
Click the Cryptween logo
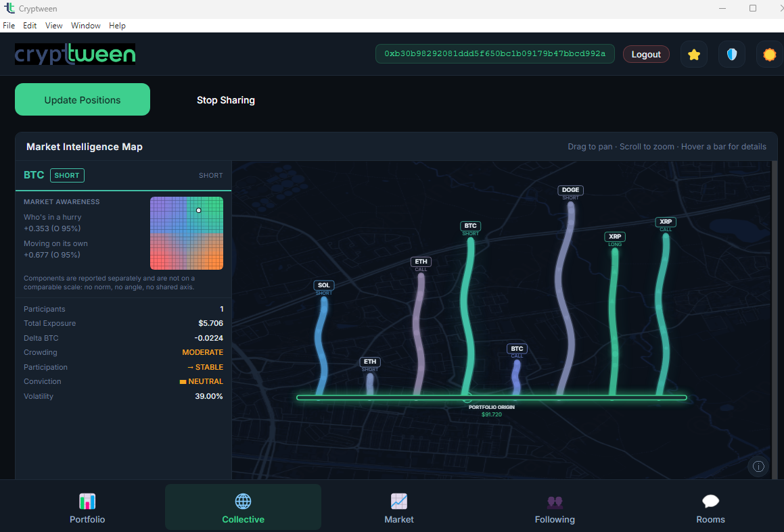pos(75,54)
